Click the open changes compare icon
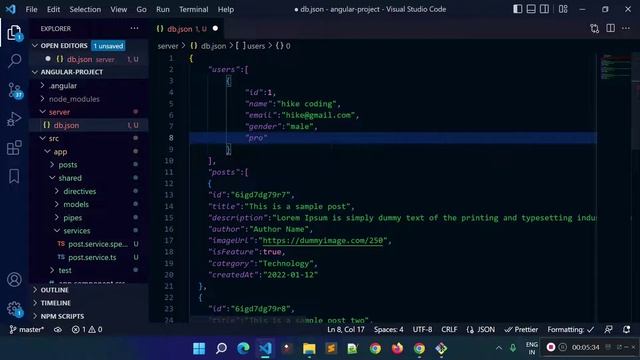Screen dimensions: 640x360 pyautogui.click(x=595, y=29)
